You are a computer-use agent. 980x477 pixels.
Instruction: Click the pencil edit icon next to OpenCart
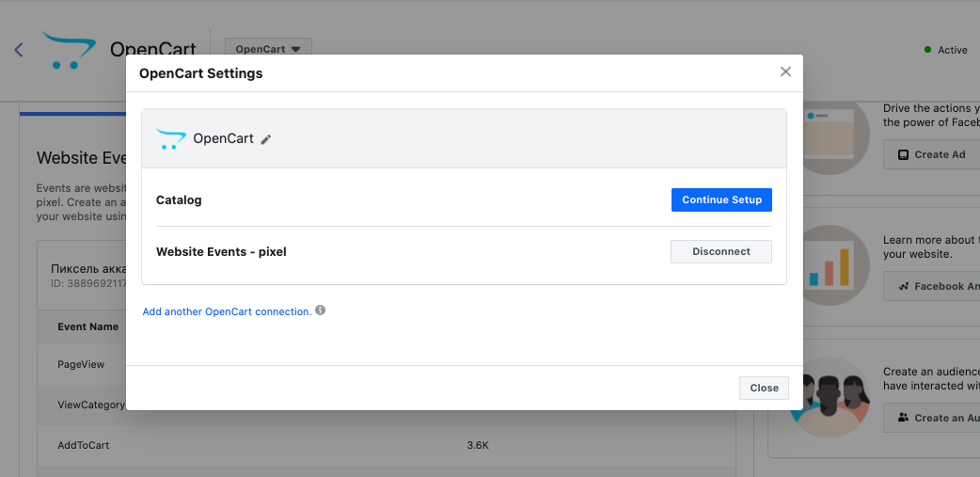tap(266, 139)
